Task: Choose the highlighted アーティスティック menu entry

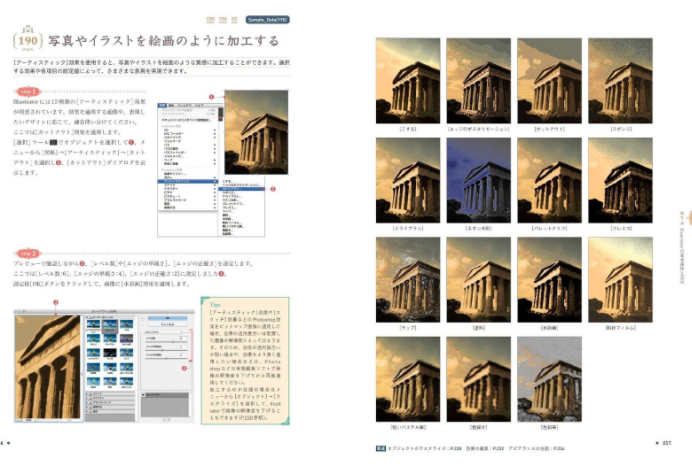Action: tap(188, 181)
